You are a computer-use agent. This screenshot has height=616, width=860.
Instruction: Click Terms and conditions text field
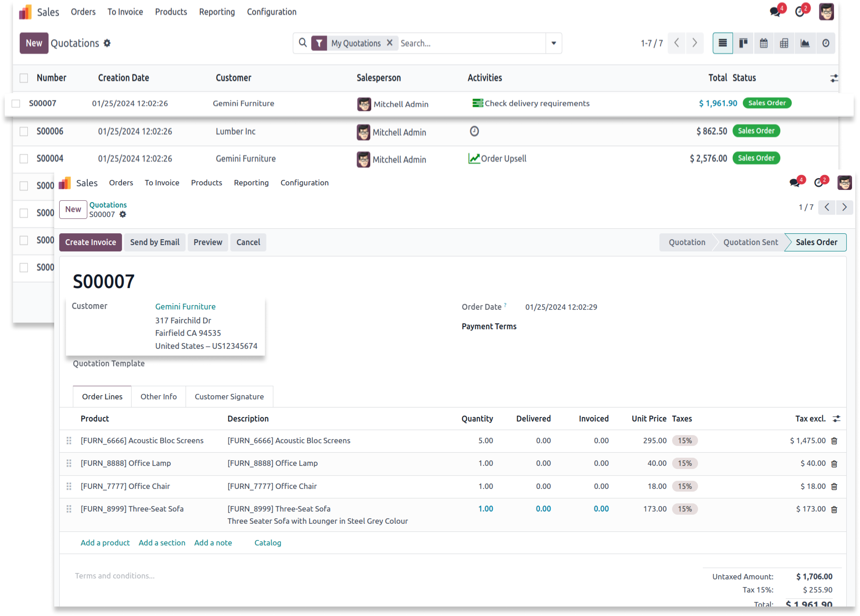pyautogui.click(x=115, y=576)
